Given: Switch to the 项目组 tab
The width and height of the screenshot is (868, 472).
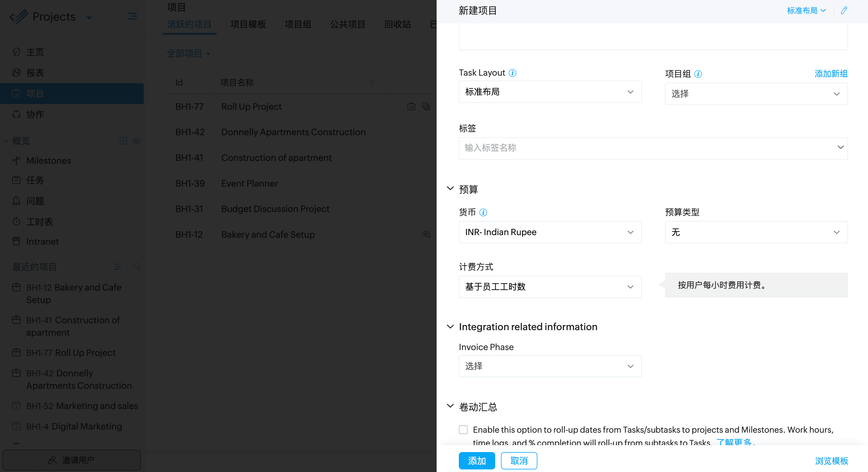Looking at the screenshot, I should click(297, 24).
